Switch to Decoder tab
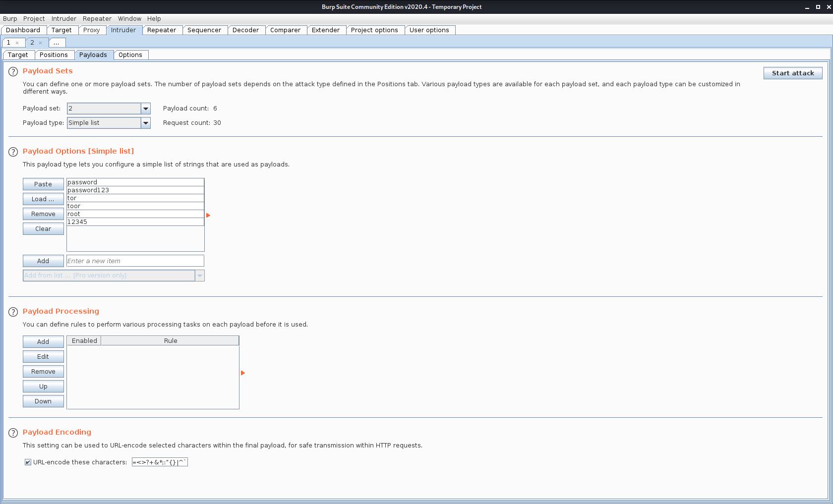 (246, 30)
